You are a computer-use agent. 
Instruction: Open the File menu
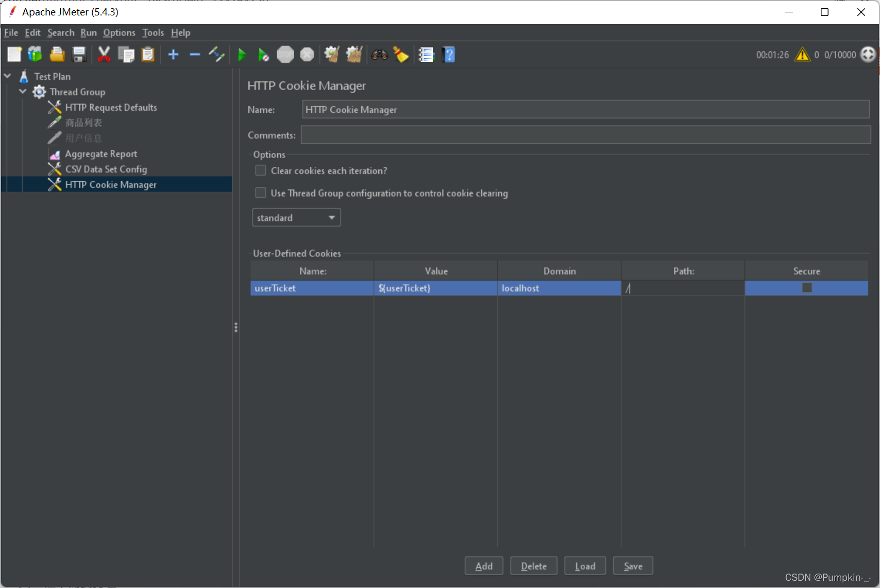11,32
